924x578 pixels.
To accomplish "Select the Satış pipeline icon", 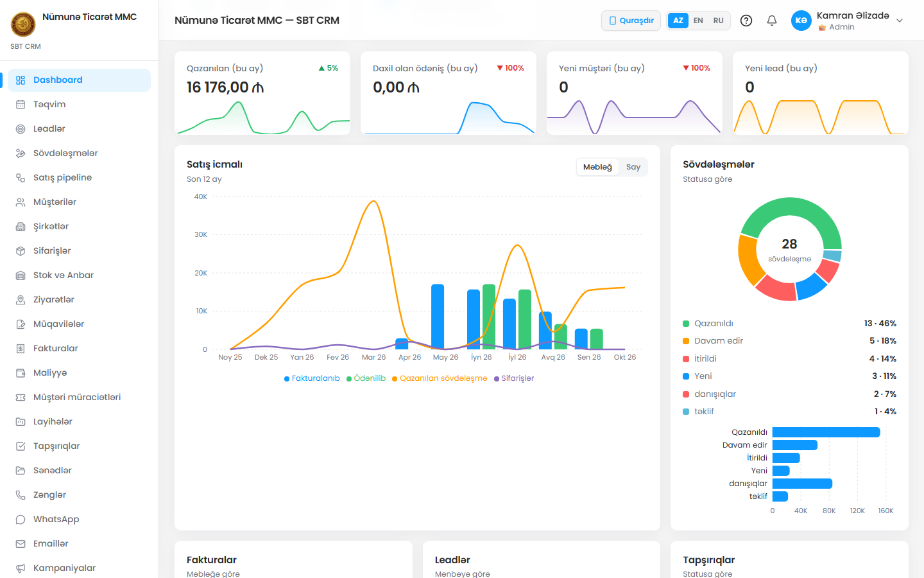I will [21, 178].
